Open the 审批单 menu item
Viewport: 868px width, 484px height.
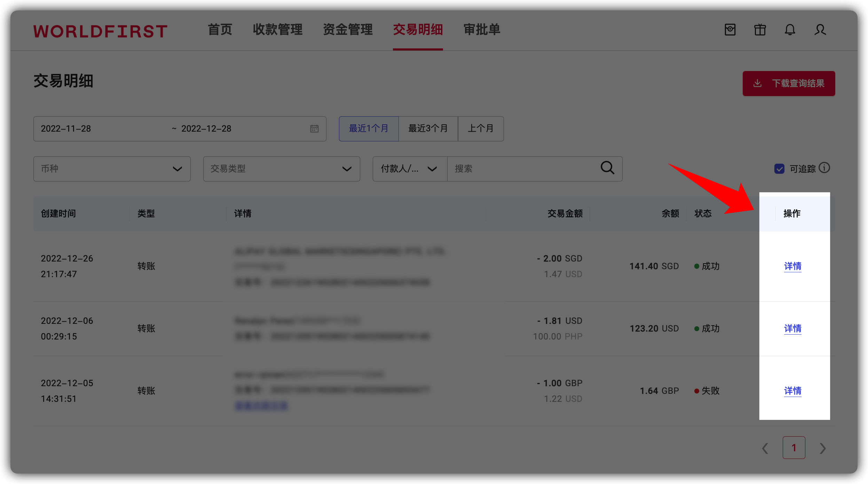tap(482, 30)
